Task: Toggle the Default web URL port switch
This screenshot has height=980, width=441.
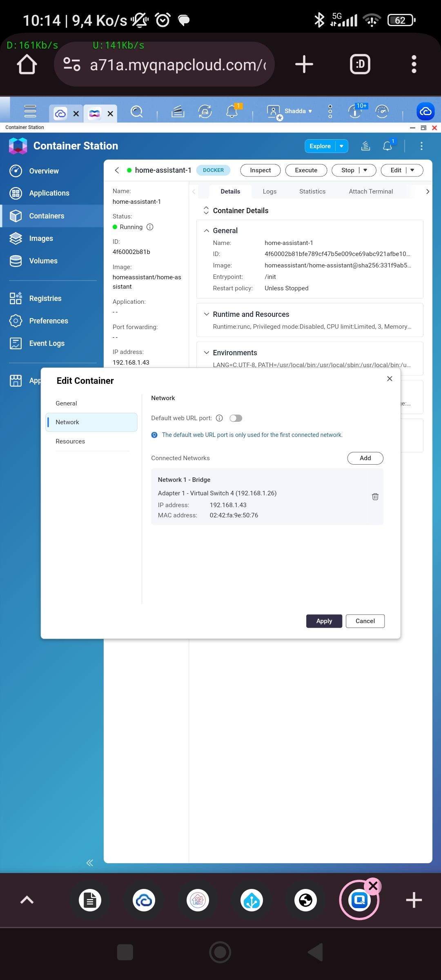Action: [x=236, y=418]
